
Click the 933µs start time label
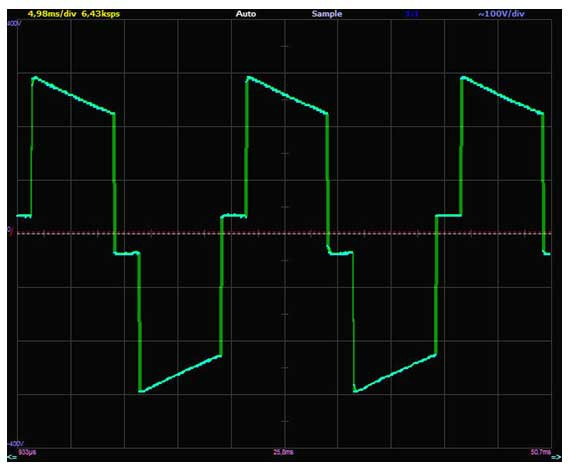tap(27, 452)
